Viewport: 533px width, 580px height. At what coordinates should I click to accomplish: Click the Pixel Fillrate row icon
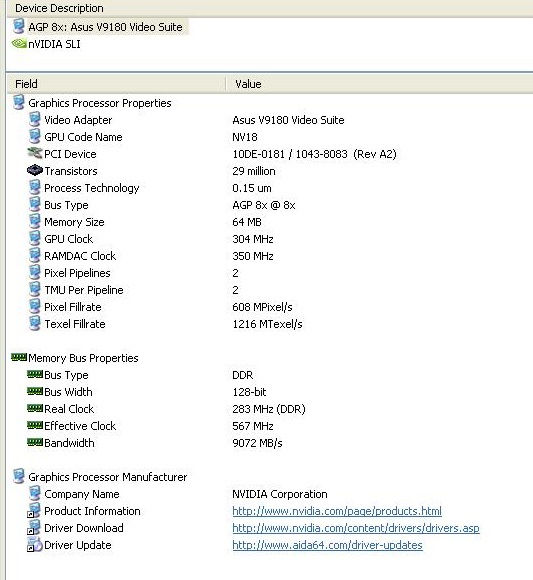pyautogui.click(x=35, y=307)
